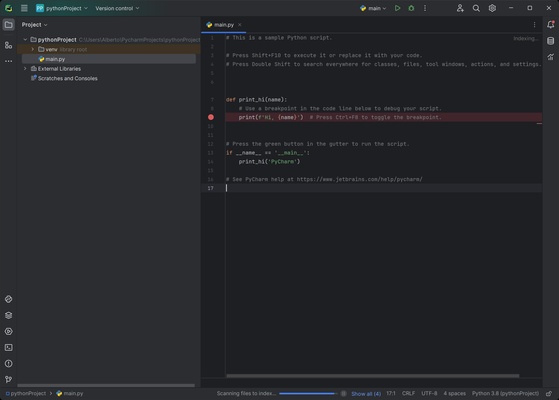The image size is (559, 400).
Task: Click line number 17 in gutter
Action: point(210,188)
